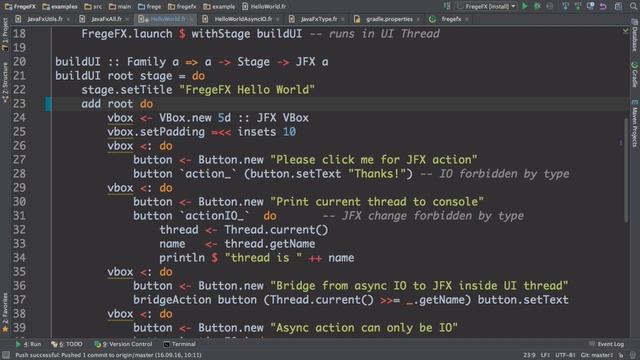The image size is (640, 360).
Task: Update project from VCS icon
Action: click(x=565, y=6)
